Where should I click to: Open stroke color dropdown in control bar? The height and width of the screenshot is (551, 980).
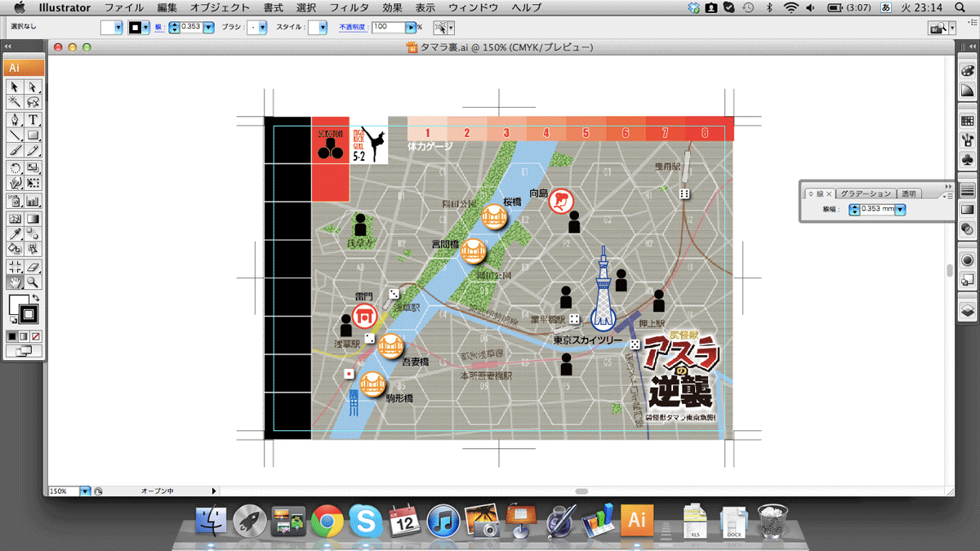(147, 27)
